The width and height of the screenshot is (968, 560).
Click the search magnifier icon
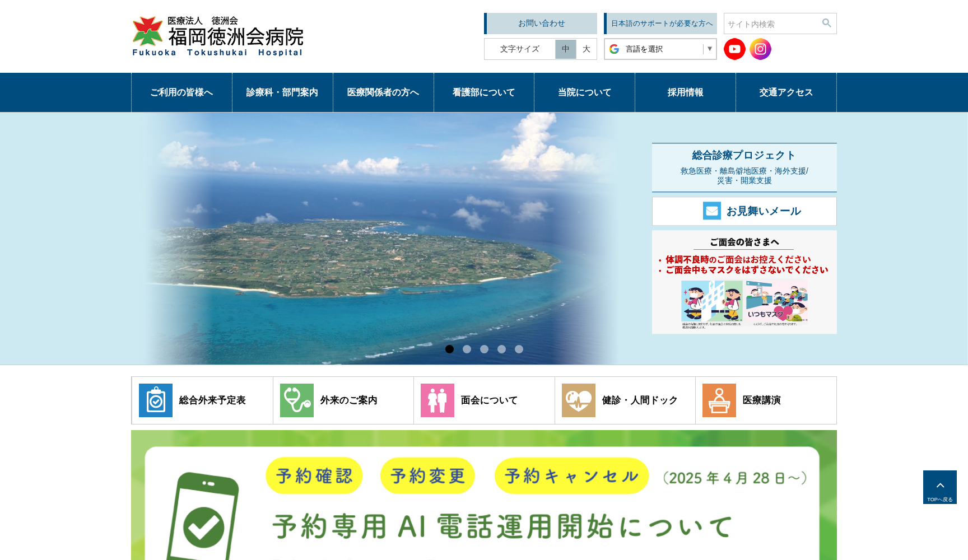point(826,24)
